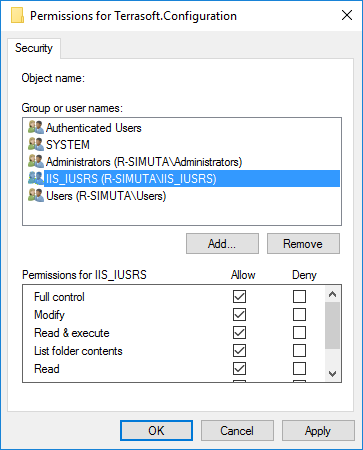The width and height of the screenshot is (363, 450).
Task: Click the Read & execute permission label
Action: click(x=72, y=333)
